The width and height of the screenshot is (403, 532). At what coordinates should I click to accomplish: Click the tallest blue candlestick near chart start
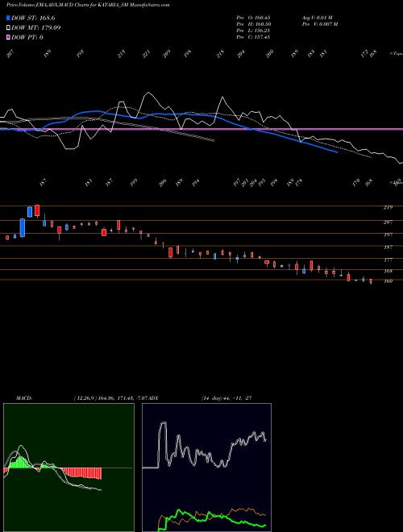23,227
